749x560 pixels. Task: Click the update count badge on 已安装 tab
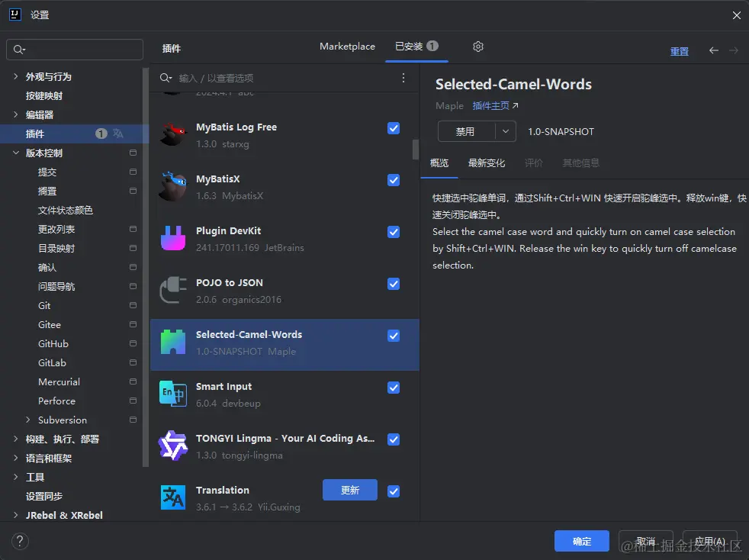tap(432, 46)
